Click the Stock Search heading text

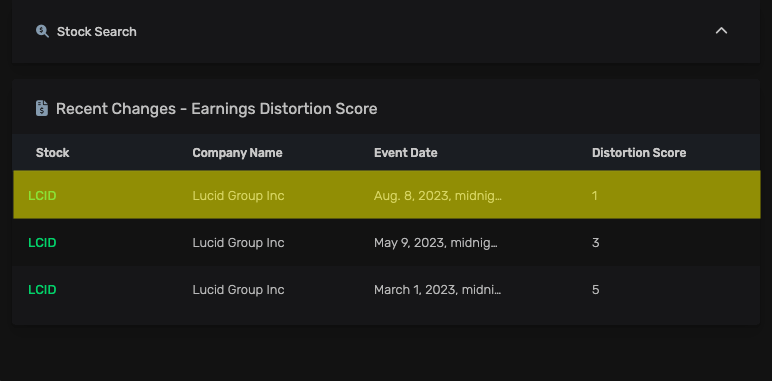[96, 32]
